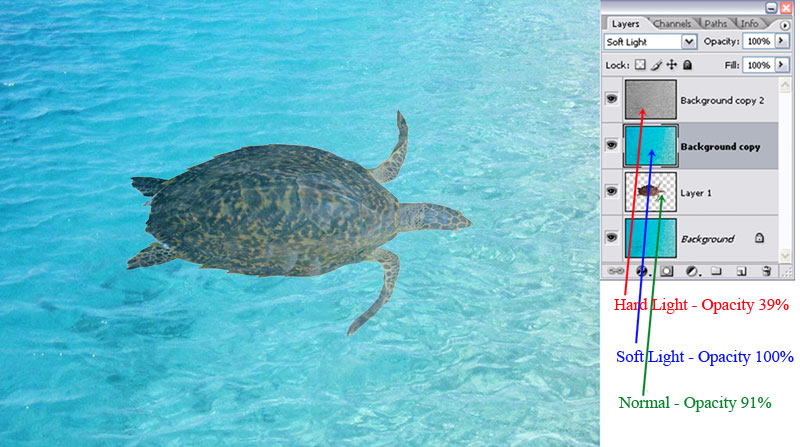The height and width of the screenshot is (447, 800).
Task: Toggle visibility of Layer 1
Action: [611, 191]
